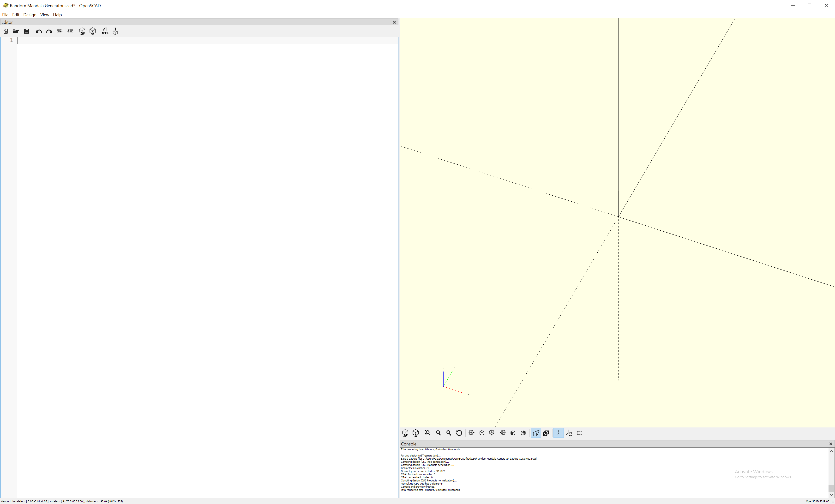835x504 pixels.
Task: Toggle Show Edges in viewer
Action: [x=579, y=433]
